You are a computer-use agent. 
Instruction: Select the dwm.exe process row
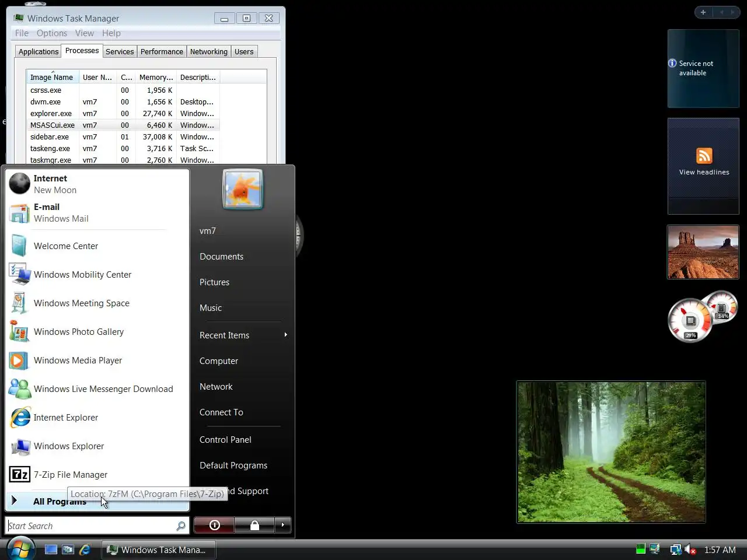[x=123, y=101]
